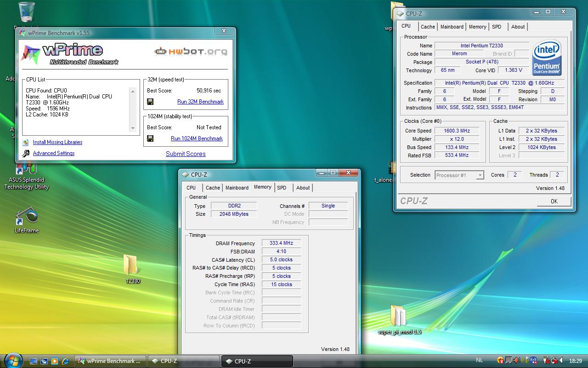Switch to wPrime Benchmark taskbar button
The width and height of the screenshot is (588, 368).
click(x=110, y=361)
